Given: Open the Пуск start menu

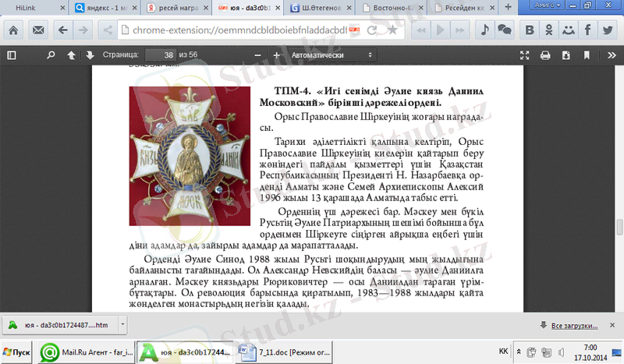Looking at the screenshot, I should [17, 352].
